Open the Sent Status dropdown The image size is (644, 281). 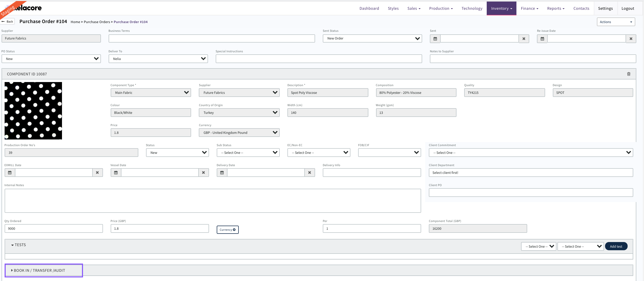pos(372,38)
